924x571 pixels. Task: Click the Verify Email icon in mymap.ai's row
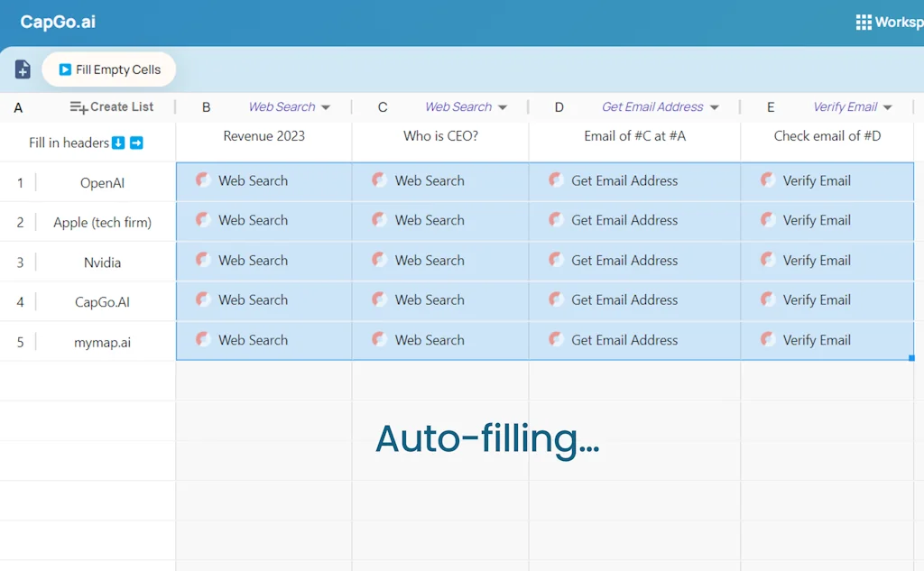point(768,340)
